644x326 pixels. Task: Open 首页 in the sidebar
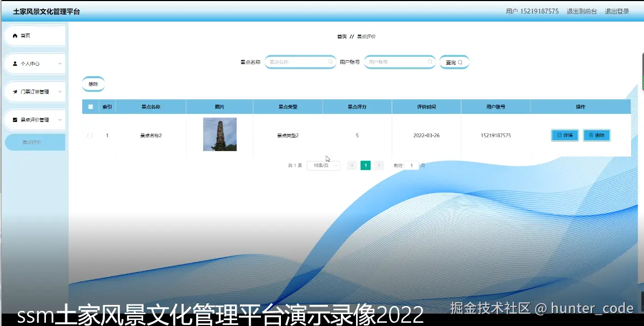tap(35, 36)
